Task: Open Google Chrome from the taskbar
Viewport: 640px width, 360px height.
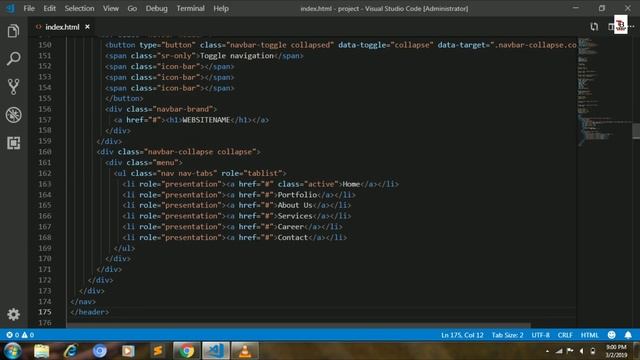Action: coord(187,351)
